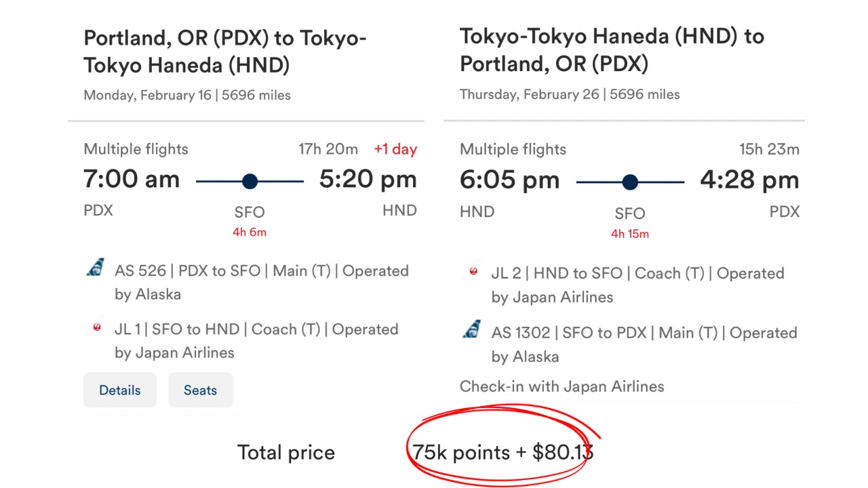Click the Alaska Airlines logo beside AS 526

[x=96, y=267]
